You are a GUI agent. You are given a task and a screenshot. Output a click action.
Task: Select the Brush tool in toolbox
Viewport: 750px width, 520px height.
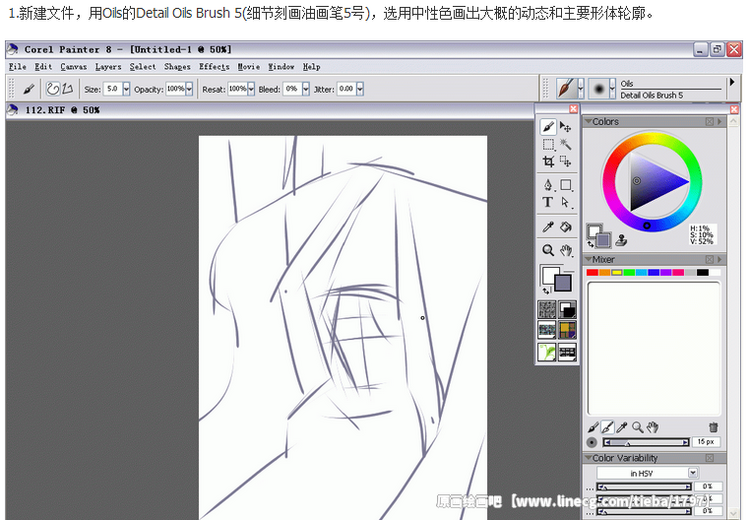548,127
